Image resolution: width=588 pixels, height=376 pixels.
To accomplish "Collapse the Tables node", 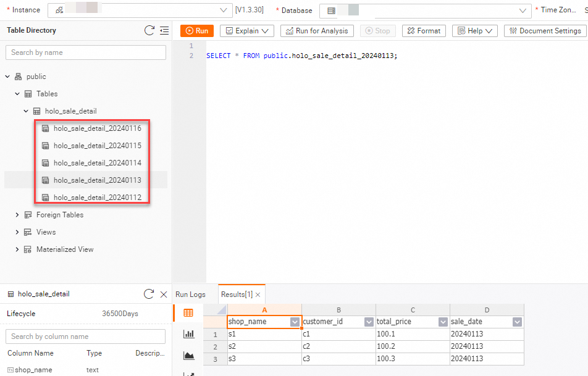I will point(17,94).
